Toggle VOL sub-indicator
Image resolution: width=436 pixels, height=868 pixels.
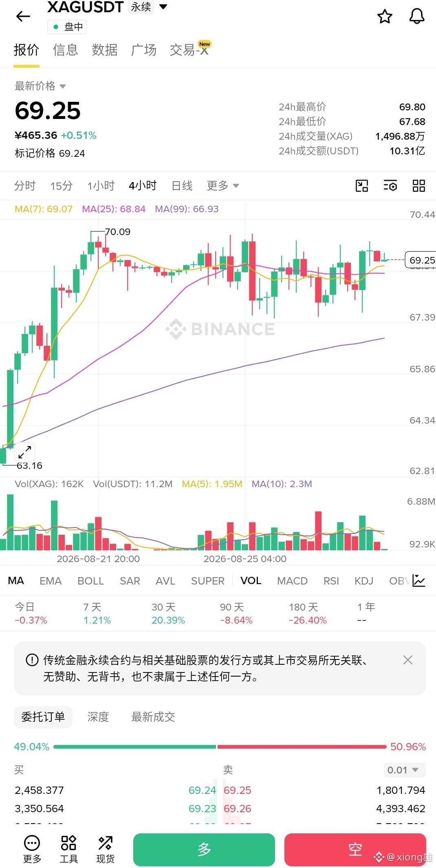point(251,580)
